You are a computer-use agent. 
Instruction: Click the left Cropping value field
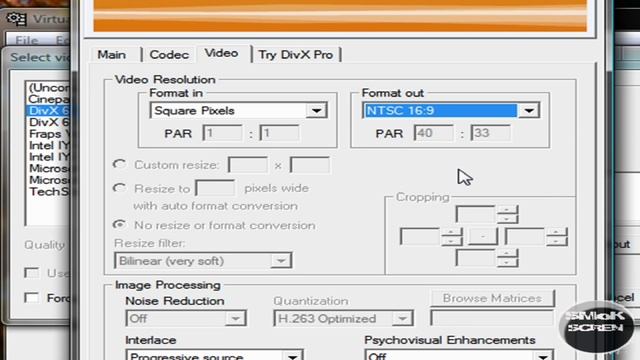click(x=420, y=236)
